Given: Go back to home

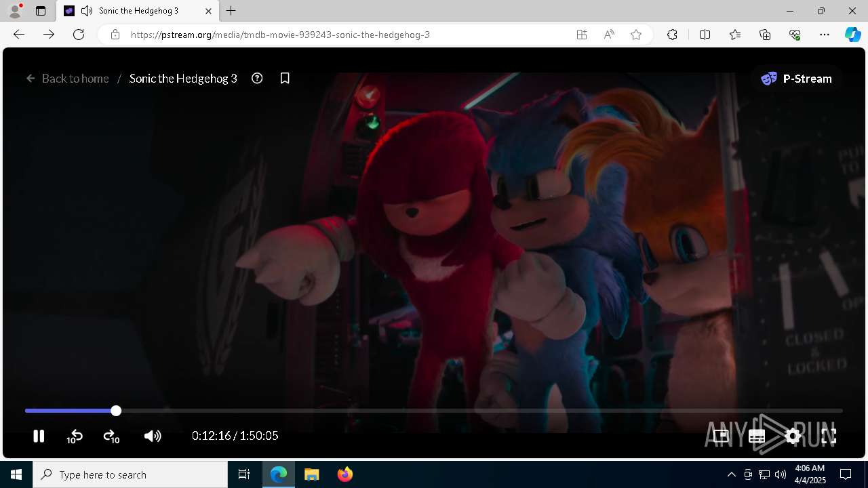Looking at the screenshot, I should click(67, 79).
